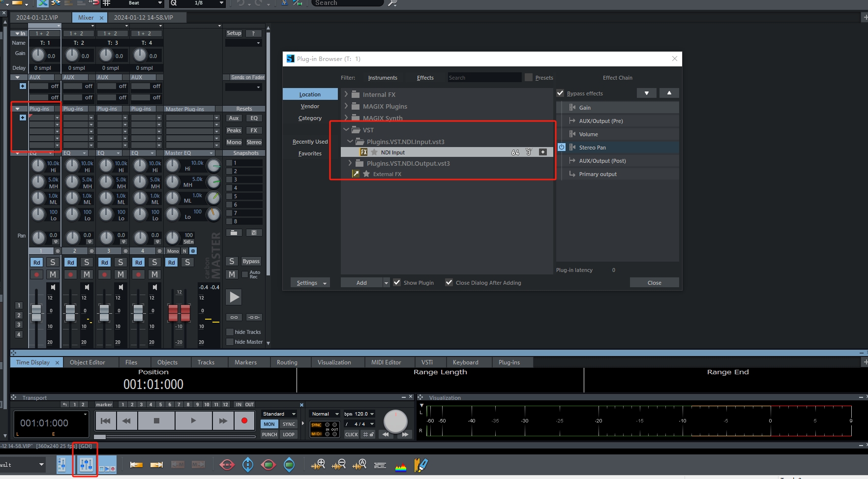Disable the Show Plugin checkbox
This screenshot has height=479, width=868.
click(x=397, y=282)
